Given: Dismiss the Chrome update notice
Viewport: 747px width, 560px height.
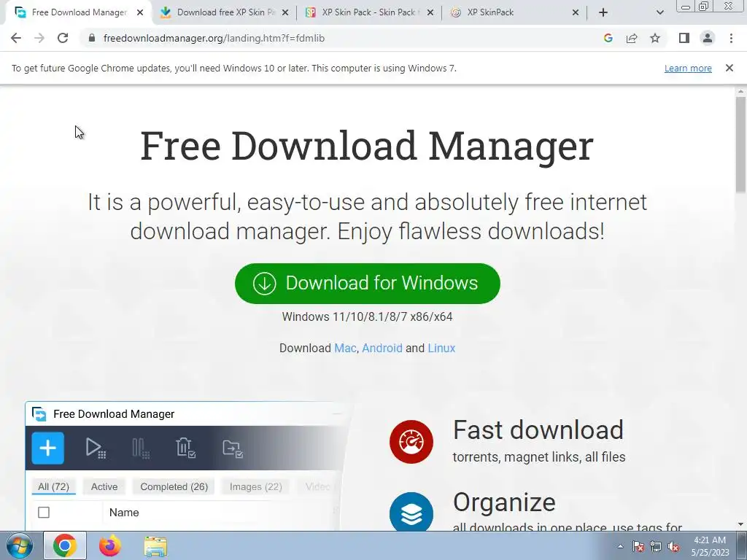Looking at the screenshot, I should (x=729, y=68).
